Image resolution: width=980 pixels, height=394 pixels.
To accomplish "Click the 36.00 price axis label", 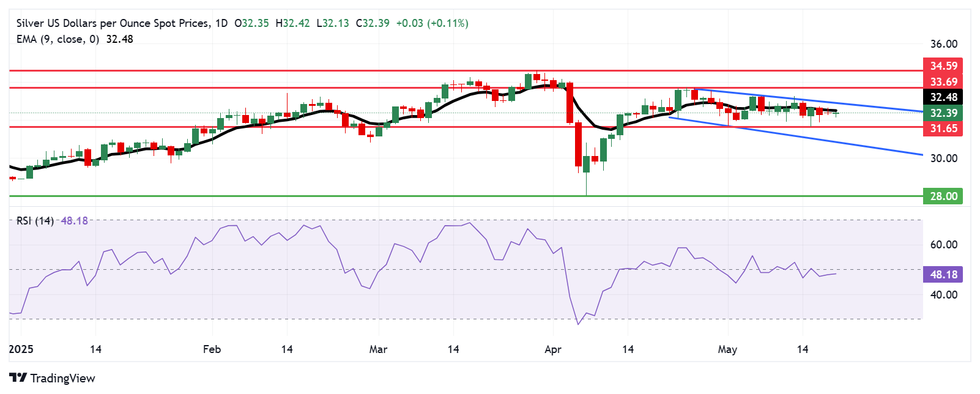I will [943, 44].
